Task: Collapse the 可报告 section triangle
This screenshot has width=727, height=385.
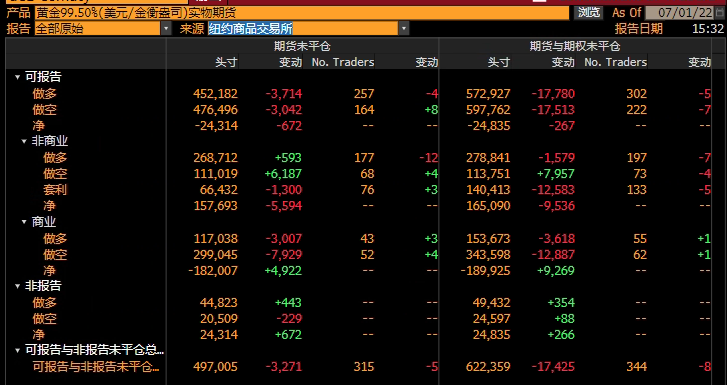Action: 18,77
